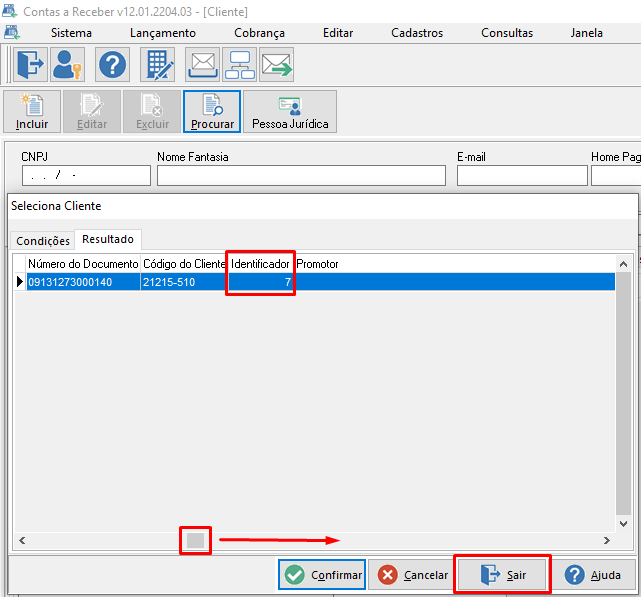Select Pessoa Jurídica button
The height and width of the screenshot is (597, 641).
coord(290,112)
